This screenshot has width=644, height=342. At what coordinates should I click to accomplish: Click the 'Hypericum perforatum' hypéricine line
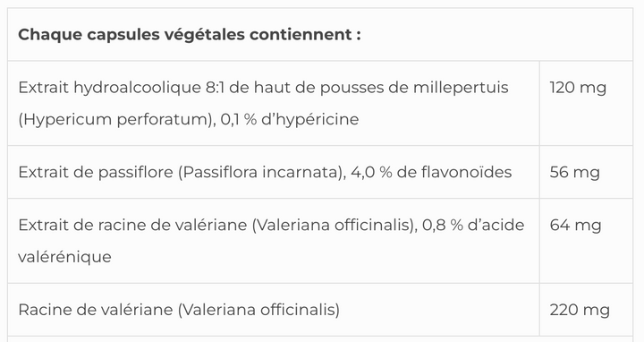tap(189, 119)
